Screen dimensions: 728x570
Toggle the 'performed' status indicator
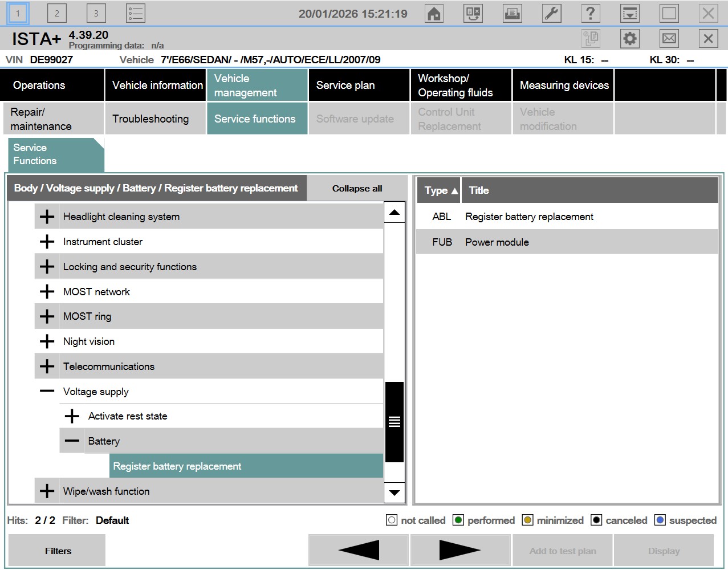coord(458,520)
